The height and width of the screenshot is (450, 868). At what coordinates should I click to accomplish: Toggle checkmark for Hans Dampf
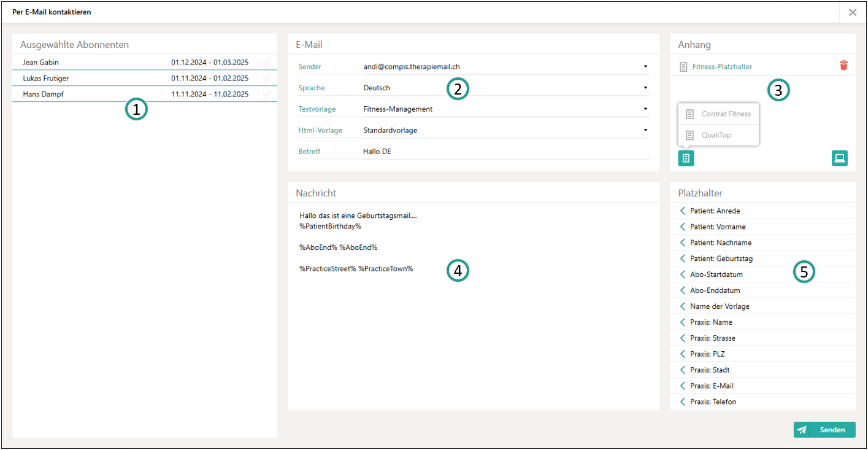pos(266,94)
